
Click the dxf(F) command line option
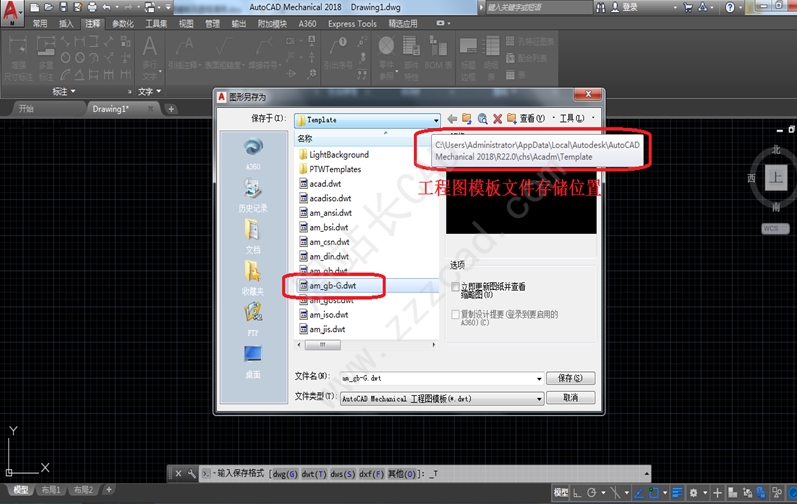point(372,474)
